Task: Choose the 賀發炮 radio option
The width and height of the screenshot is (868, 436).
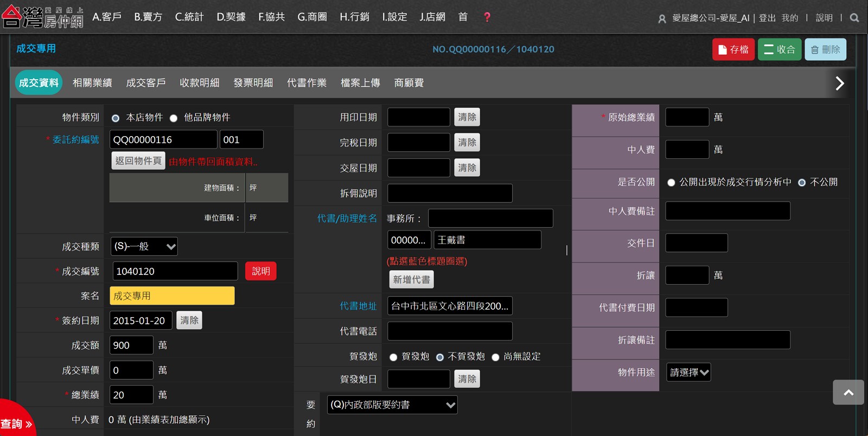Action: [x=393, y=357]
